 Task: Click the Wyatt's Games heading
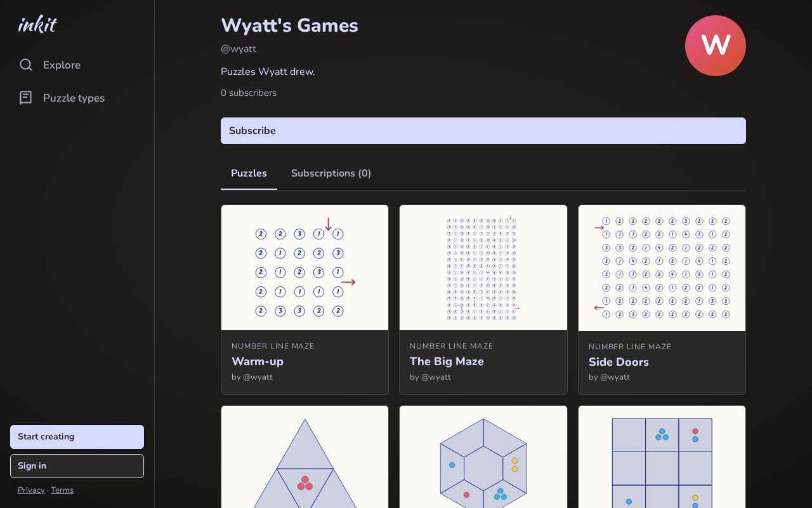(x=289, y=25)
